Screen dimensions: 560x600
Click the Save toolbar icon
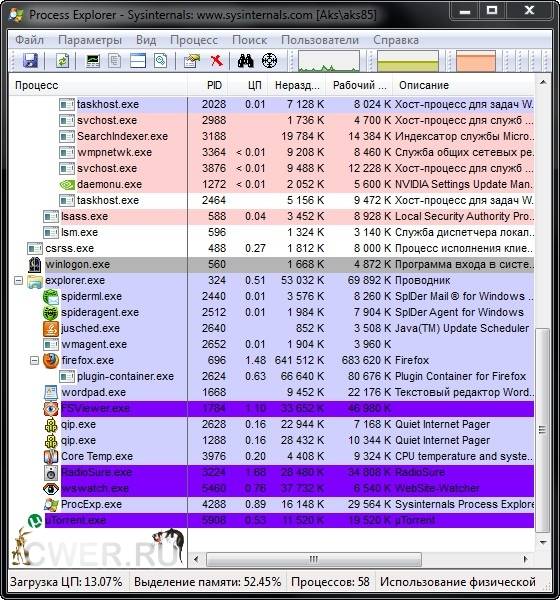[30, 60]
